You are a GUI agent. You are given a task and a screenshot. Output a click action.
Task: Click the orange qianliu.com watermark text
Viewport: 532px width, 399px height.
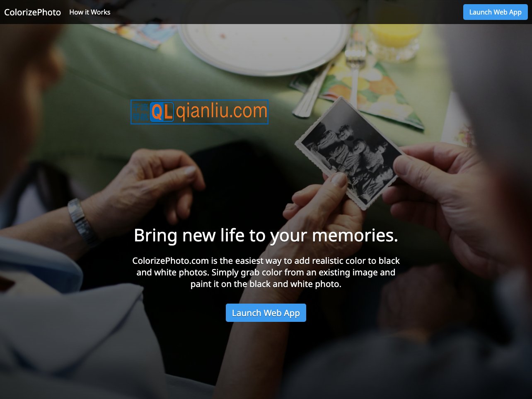coord(222,111)
